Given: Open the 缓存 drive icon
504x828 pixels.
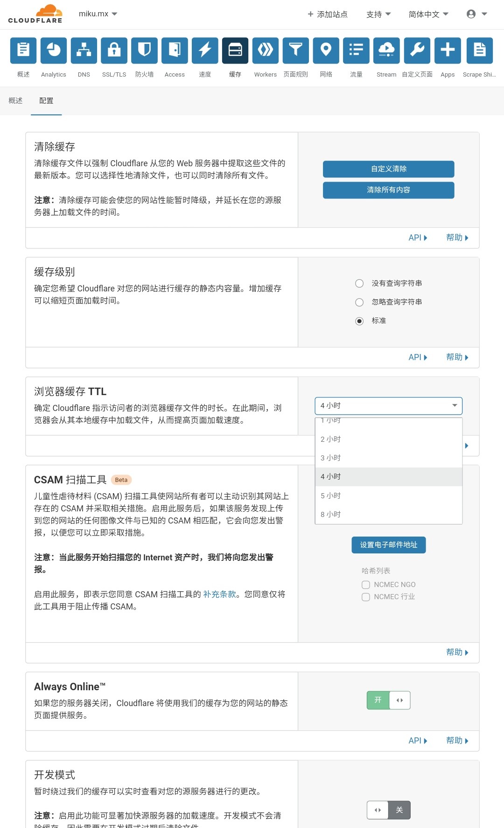Looking at the screenshot, I should [x=235, y=50].
